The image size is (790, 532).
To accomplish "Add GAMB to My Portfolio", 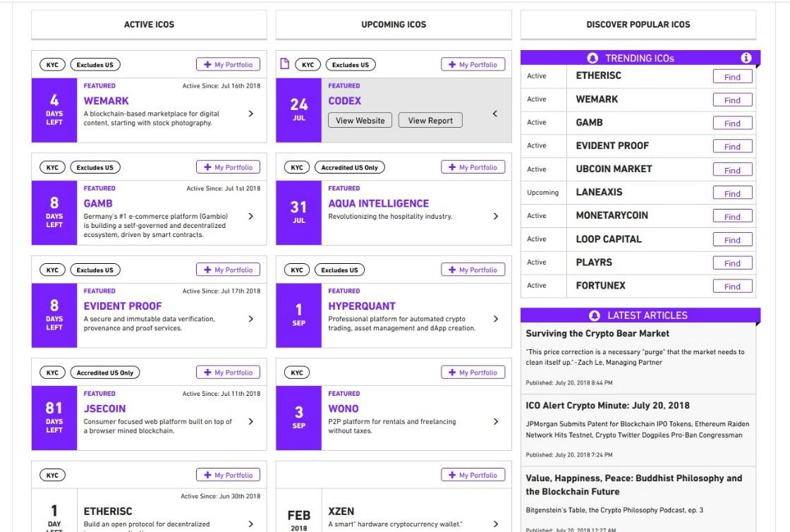I will pyautogui.click(x=229, y=167).
